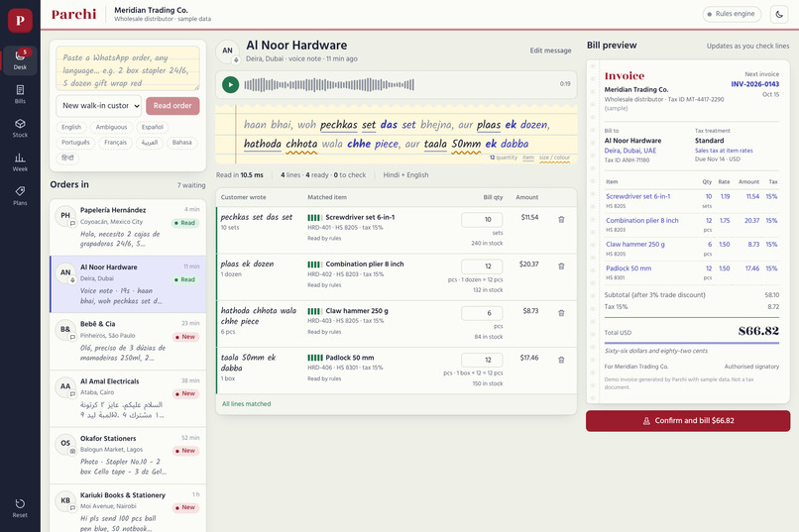799x532 pixels.
Task: Click Screwdriver set 6-in-1 invoice item
Action: 638,196
